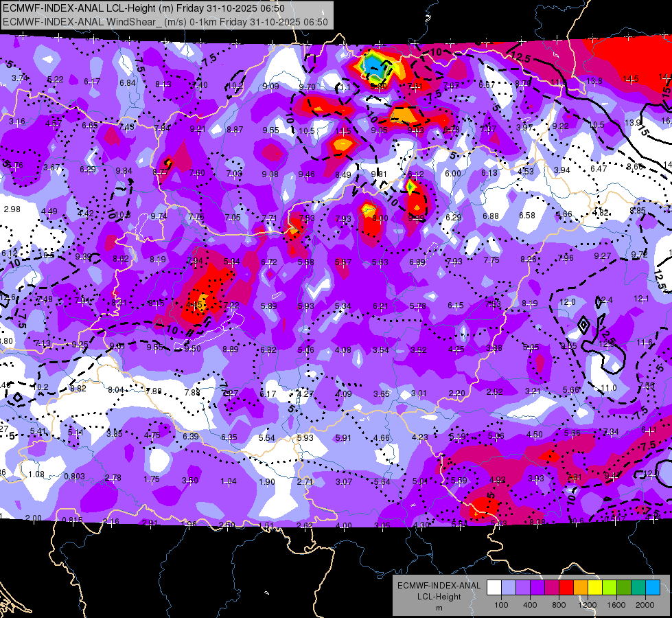The width and height of the screenshot is (672, 618).
Task: Click the grid value 6.39
Action: coord(191,436)
